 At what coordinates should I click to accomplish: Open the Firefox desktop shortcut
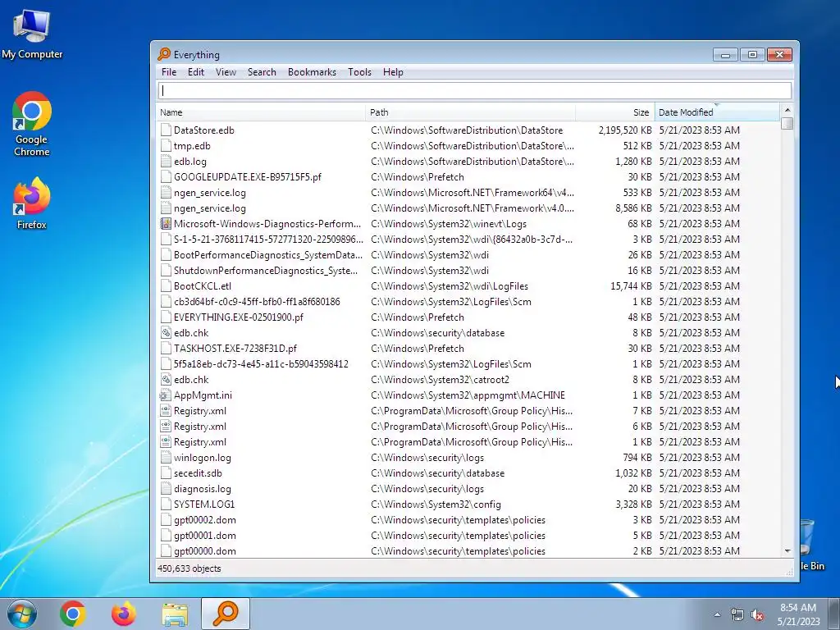[x=32, y=204]
